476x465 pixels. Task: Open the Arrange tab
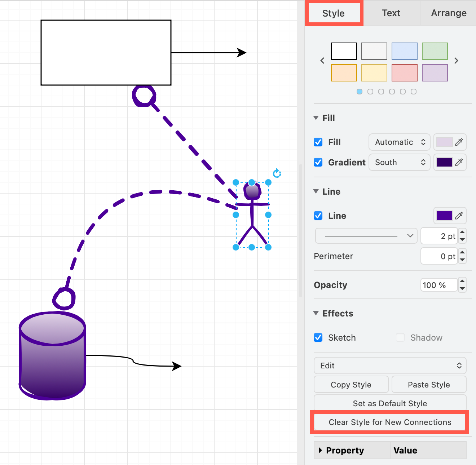[449, 13]
